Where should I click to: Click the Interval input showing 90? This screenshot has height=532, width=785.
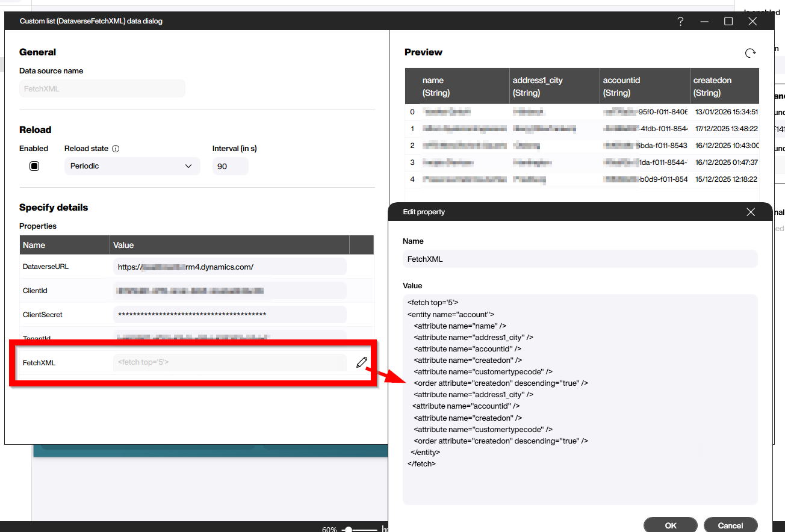point(230,165)
